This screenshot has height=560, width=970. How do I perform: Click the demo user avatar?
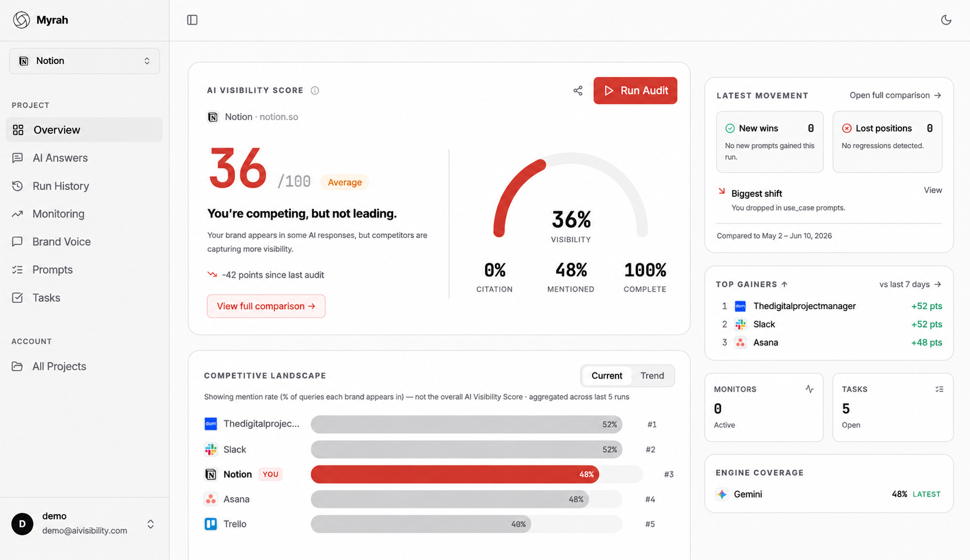pyautogui.click(x=22, y=524)
